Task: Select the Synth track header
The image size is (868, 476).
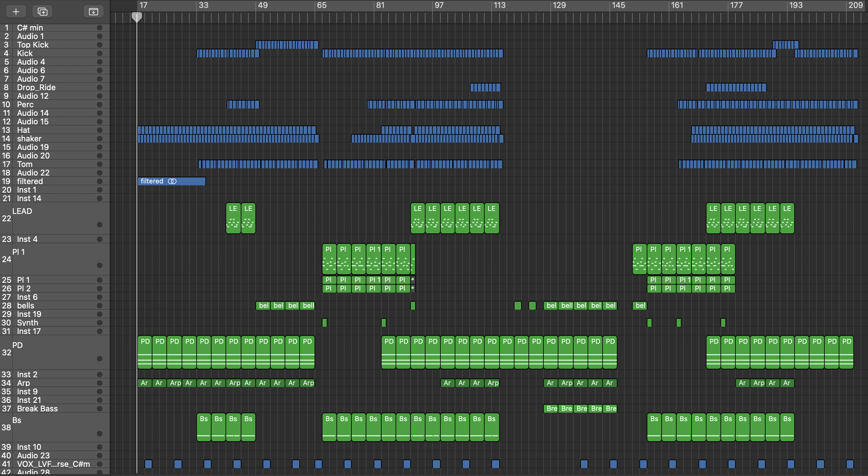Action: 55,323
